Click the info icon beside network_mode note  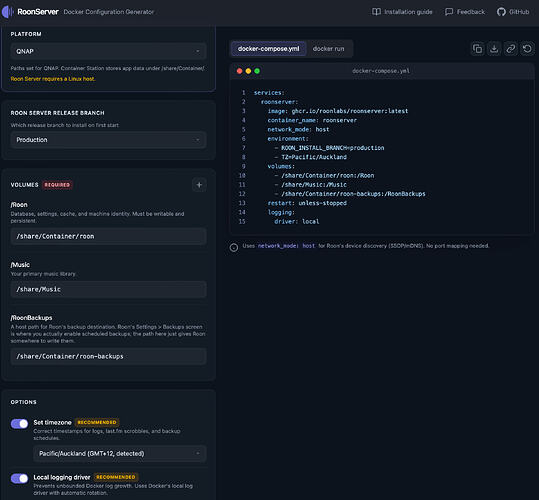pyautogui.click(x=234, y=247)
